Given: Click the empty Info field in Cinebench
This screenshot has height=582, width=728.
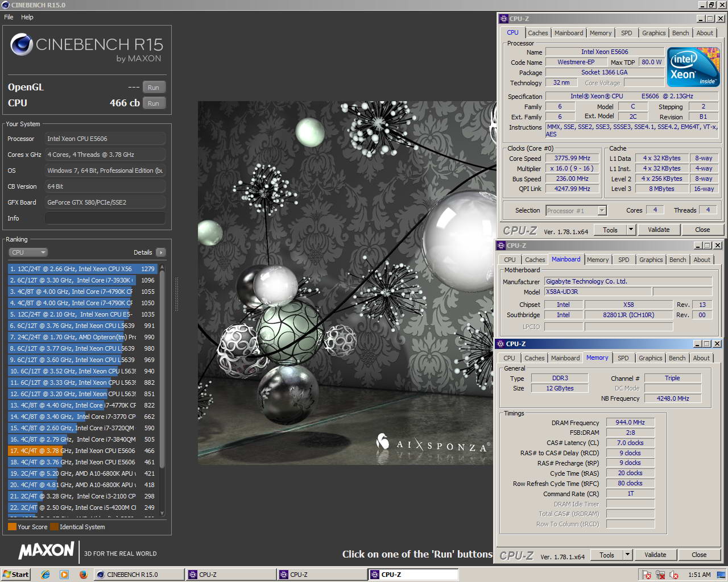Looking at the screenshot, I should click(105, 218).
